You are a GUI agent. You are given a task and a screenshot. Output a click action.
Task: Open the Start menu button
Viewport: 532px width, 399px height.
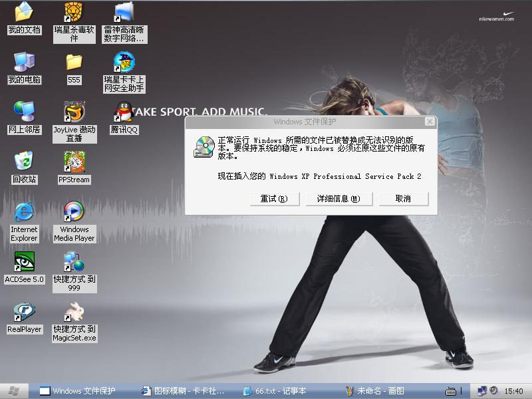pyautogui.click(x=13, y=391)
